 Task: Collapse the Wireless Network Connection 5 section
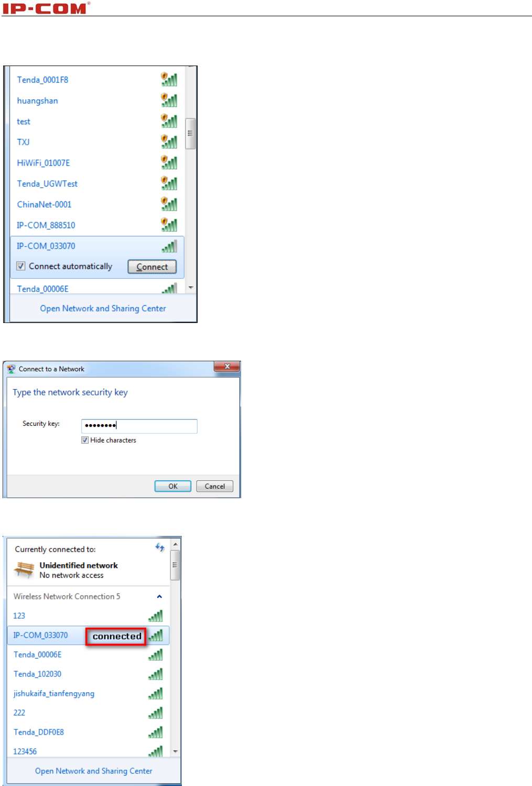(159, 597)
